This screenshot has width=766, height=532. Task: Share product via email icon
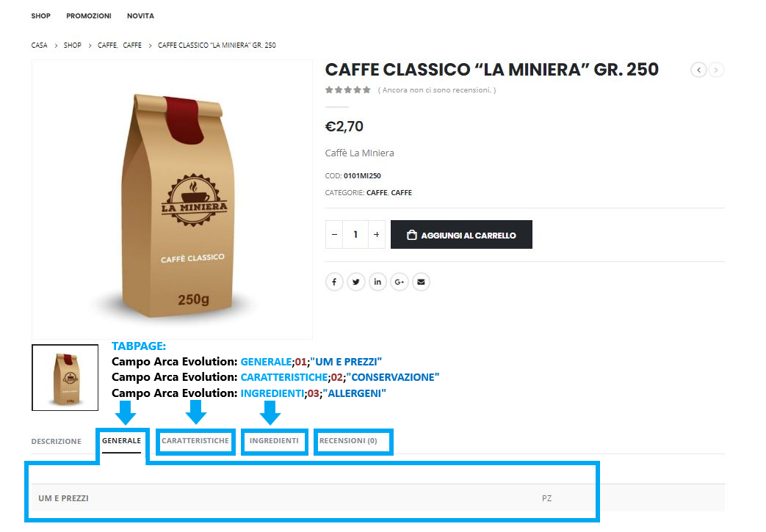click(x=421, y=282)
